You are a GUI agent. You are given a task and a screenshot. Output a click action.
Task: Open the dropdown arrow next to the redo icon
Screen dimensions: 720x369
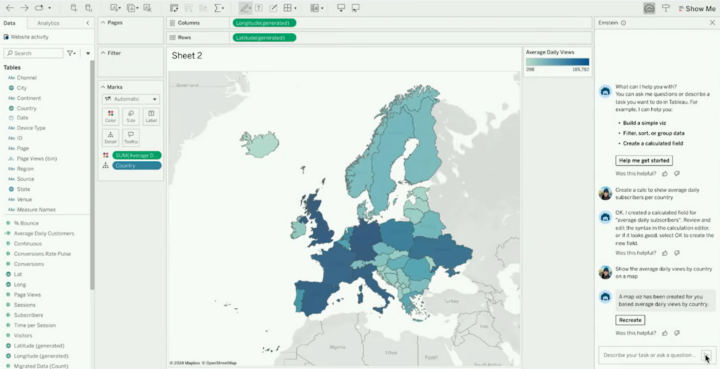coord(49,8)
